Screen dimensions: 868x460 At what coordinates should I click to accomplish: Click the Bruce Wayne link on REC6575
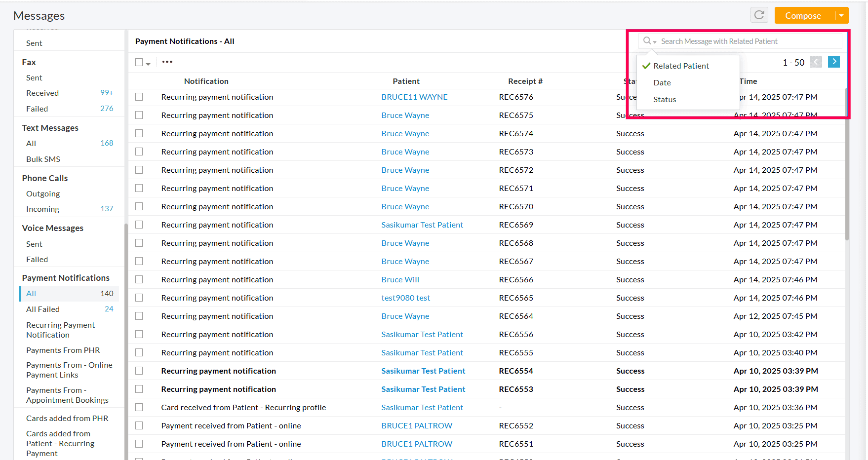(x=405, y=115)
